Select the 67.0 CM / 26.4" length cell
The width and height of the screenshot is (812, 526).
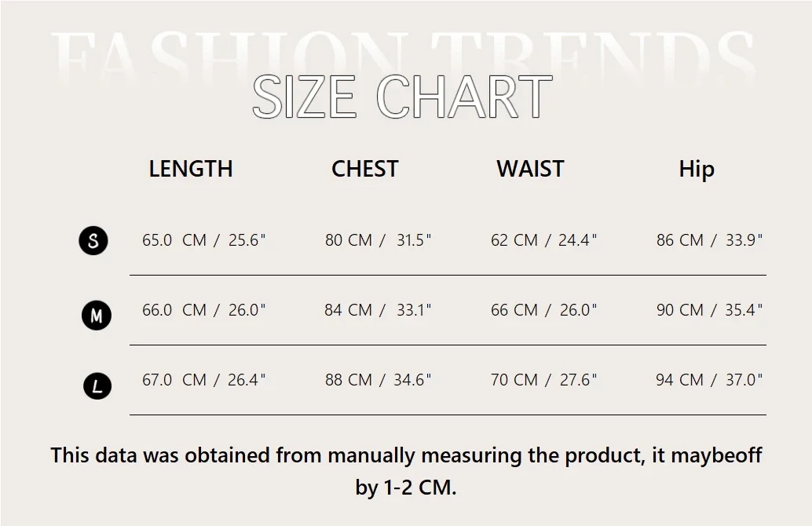coord(204,380)
